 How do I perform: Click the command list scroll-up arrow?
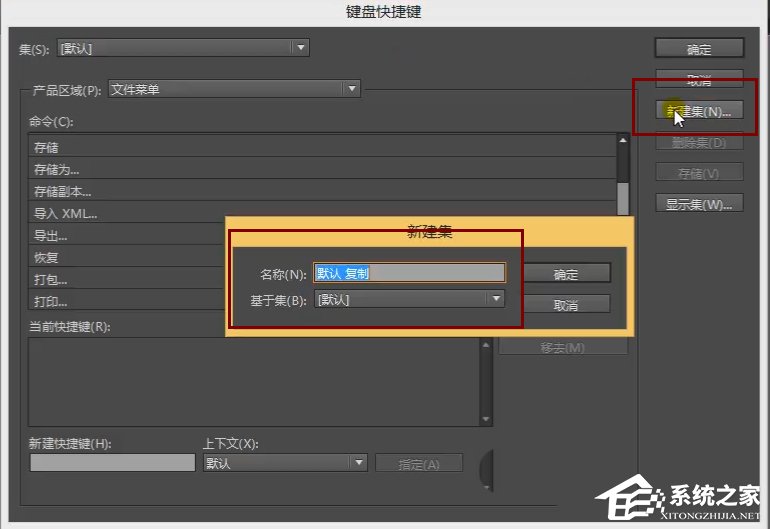(x=623, y=140)
